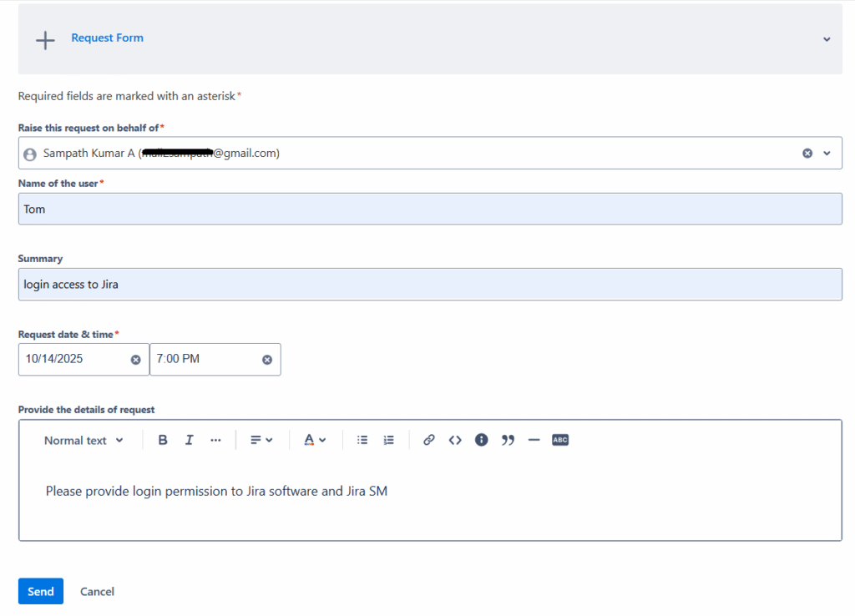Toggle italic formatting in the editor
855x616 pixels.
(x=190, y=440)
